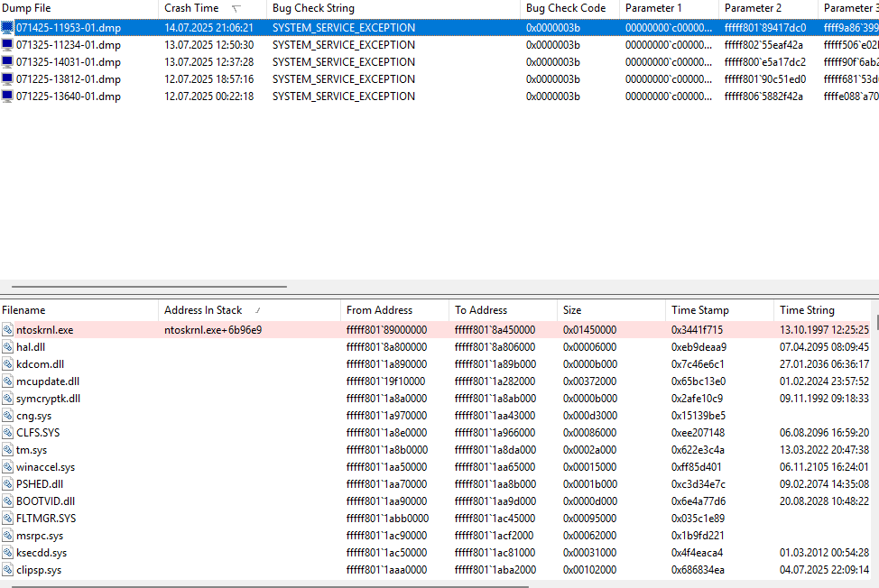This screenshot has height=588, width=879.
Task: Click the file icon beside msrpc.sys
Action: point(7,536)
